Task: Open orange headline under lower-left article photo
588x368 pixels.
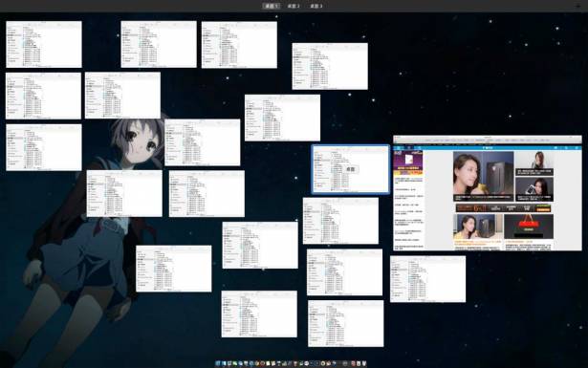Action: [477, 243]
